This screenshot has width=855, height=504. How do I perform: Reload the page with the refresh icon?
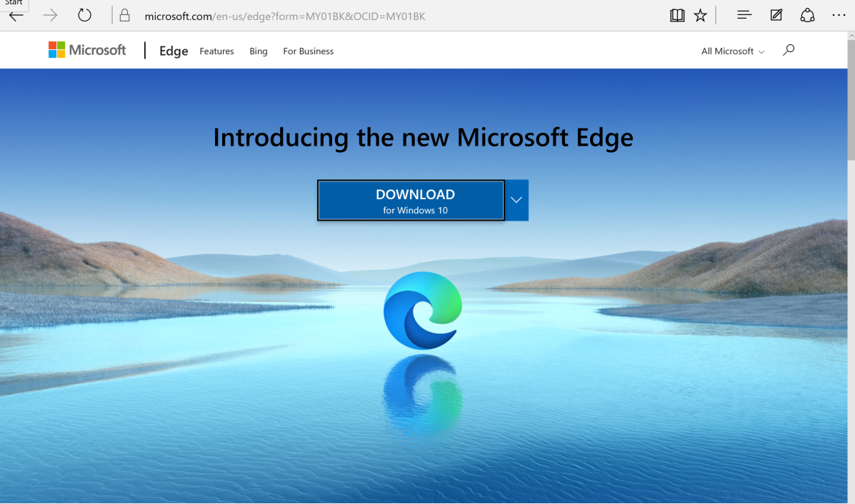click(x=84, y=15)
